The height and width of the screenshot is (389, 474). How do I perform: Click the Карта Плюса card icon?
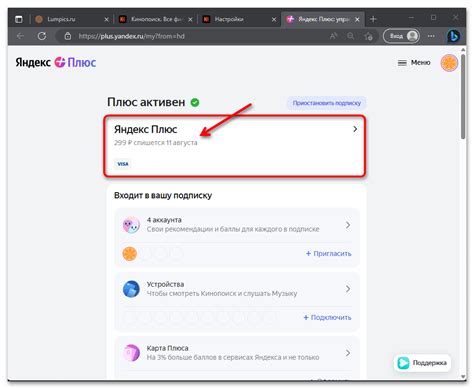click(x=131, y=353)
